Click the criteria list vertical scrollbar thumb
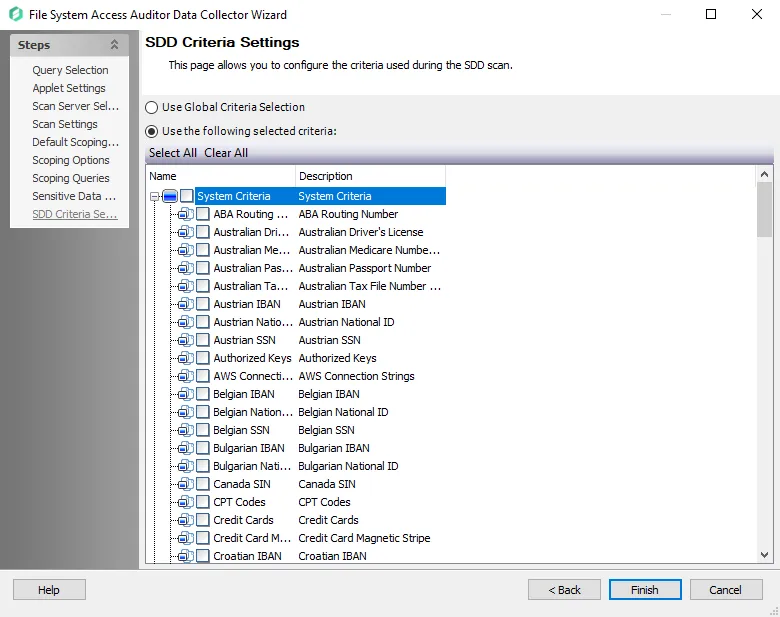Viewport: 780px width, 617px height. [x=765, y=209]
